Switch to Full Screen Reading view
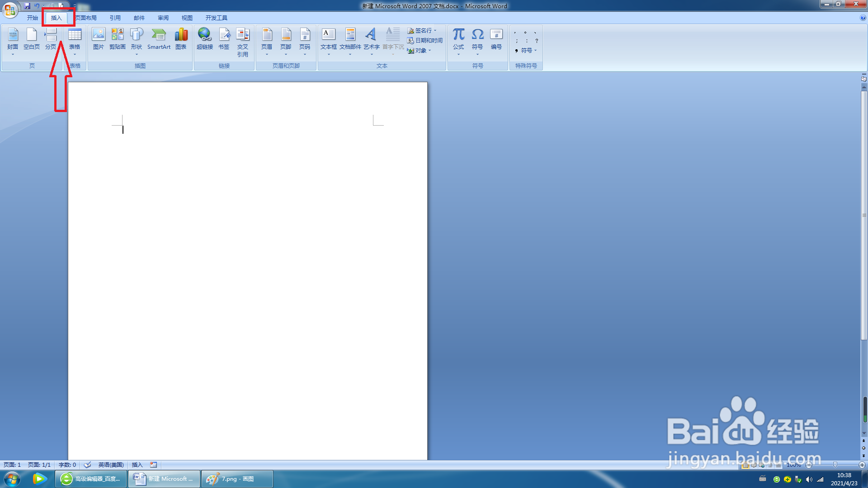The height and width of the screenshot is (488, 868). click(754, 465)
